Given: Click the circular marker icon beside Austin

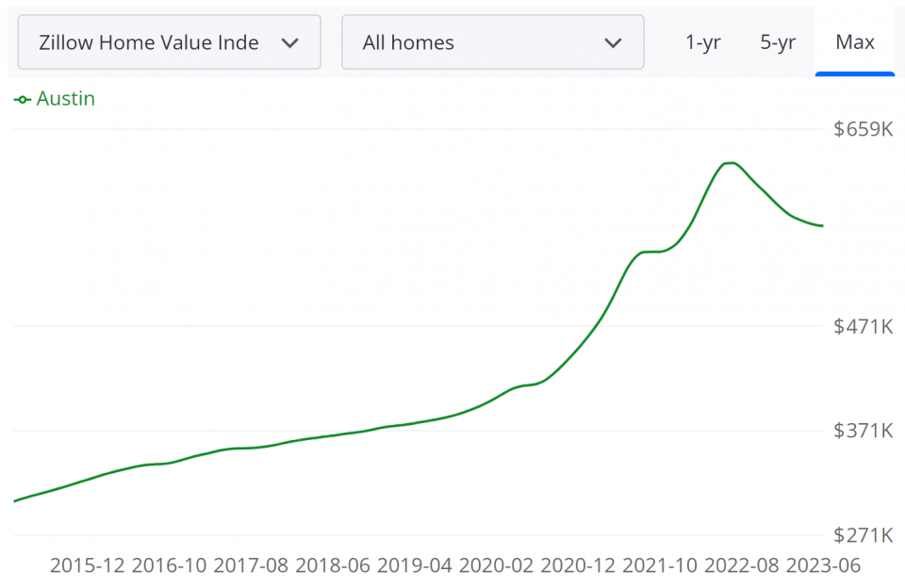Looking at the screenshot, I should (x=22, y=99).
